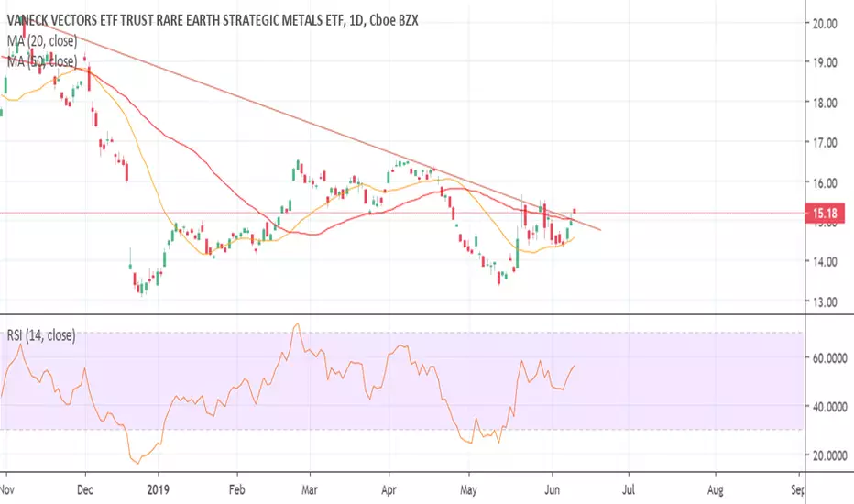Click the Dec label on time axis
The image size is (854, 504).
[x=85, y=490]
